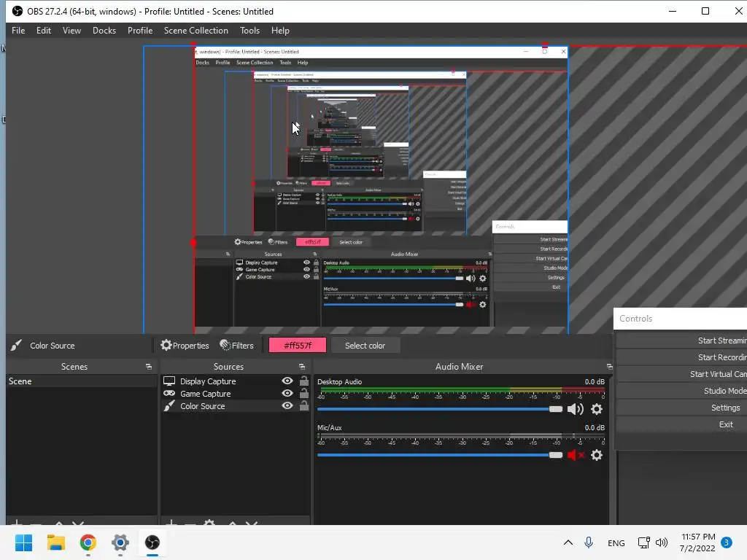Click Exit in Controls panel
Viewport: 747px width, 560px height.
point(682,424)
